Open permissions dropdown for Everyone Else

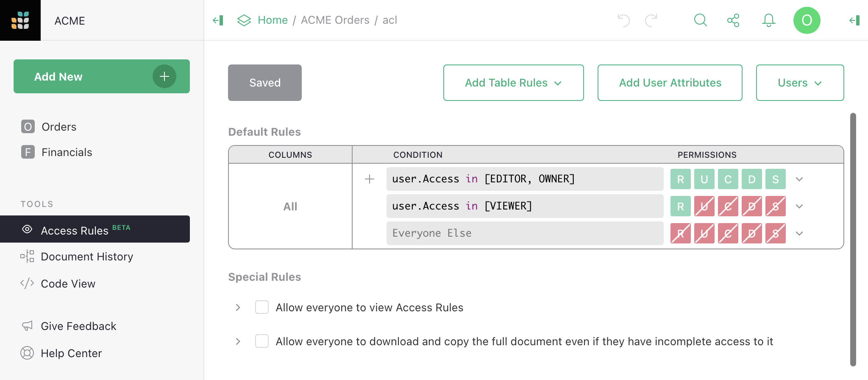(x=799, y=233)
